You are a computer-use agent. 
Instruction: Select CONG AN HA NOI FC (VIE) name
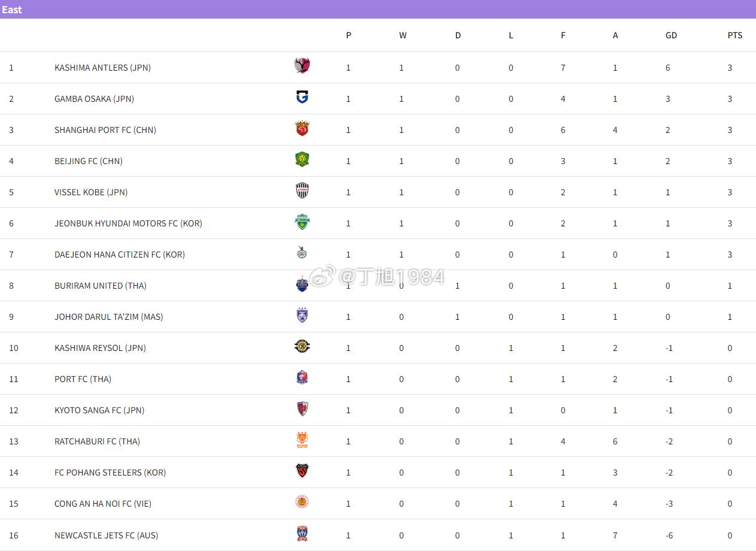click(x=103, y=504)
